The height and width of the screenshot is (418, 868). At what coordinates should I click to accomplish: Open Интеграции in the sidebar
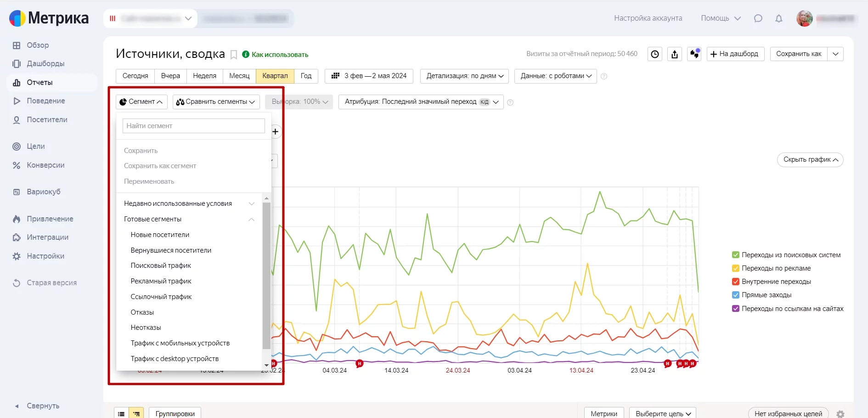coord(47,237)
